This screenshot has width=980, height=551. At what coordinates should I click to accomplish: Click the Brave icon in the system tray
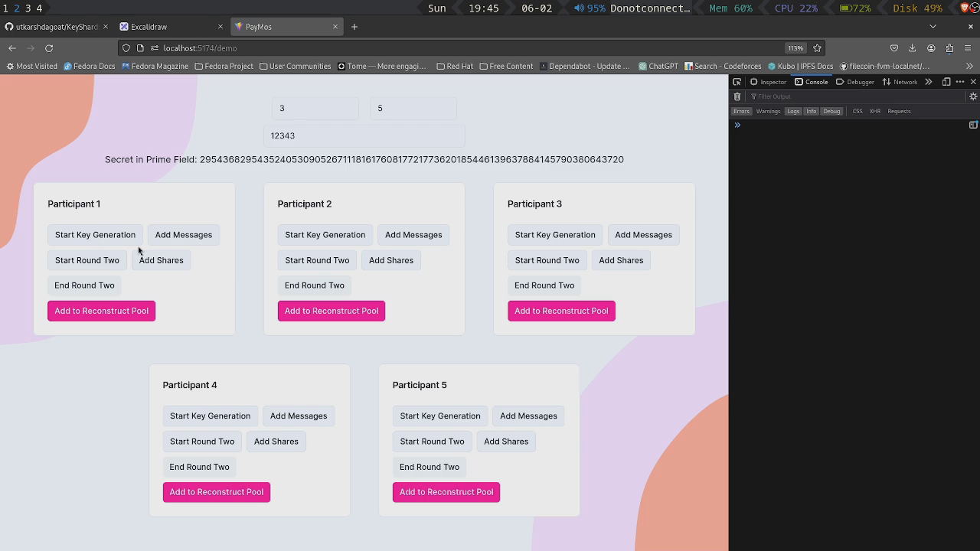[965, 8]
